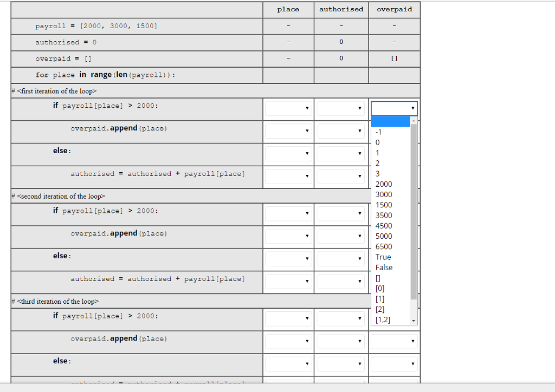
Task: Pick "6500" from the open dropdown list
Action: point(383,246)
